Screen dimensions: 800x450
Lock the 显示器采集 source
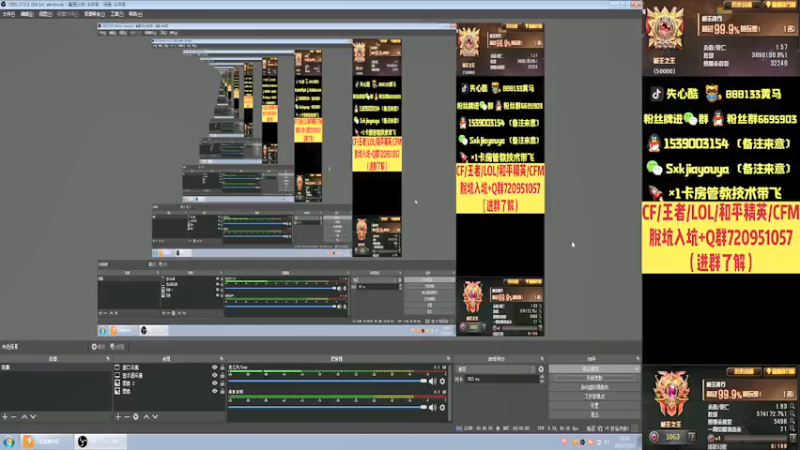[222, 375]
